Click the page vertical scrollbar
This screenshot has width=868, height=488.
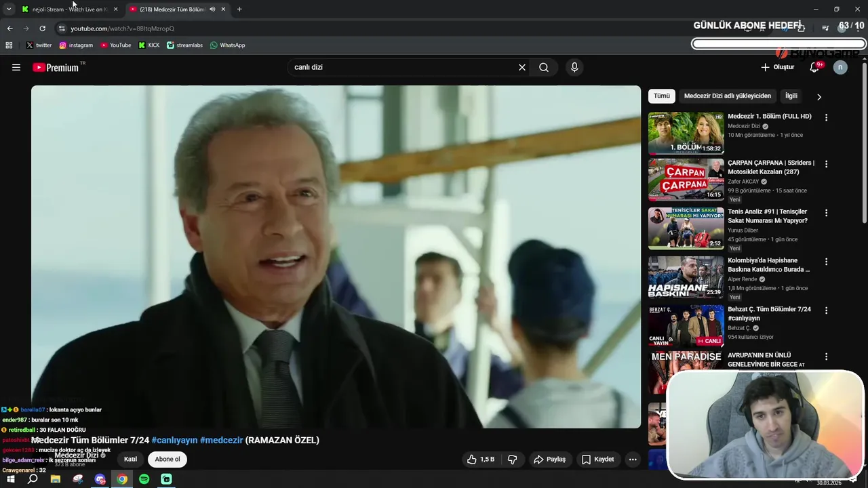coord(864,142)
